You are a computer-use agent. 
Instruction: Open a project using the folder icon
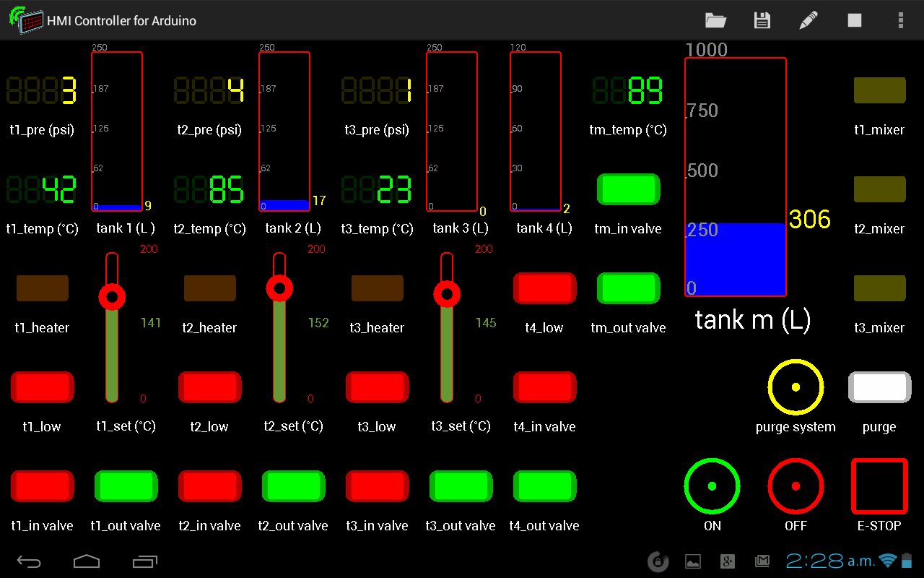point(715,20)
